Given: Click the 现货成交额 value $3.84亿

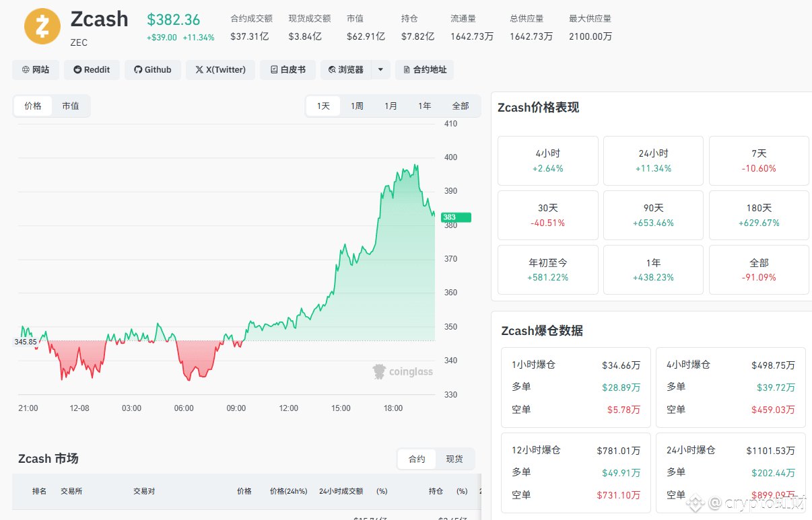Looking at the screenshot, I should (x=305, y=36).
